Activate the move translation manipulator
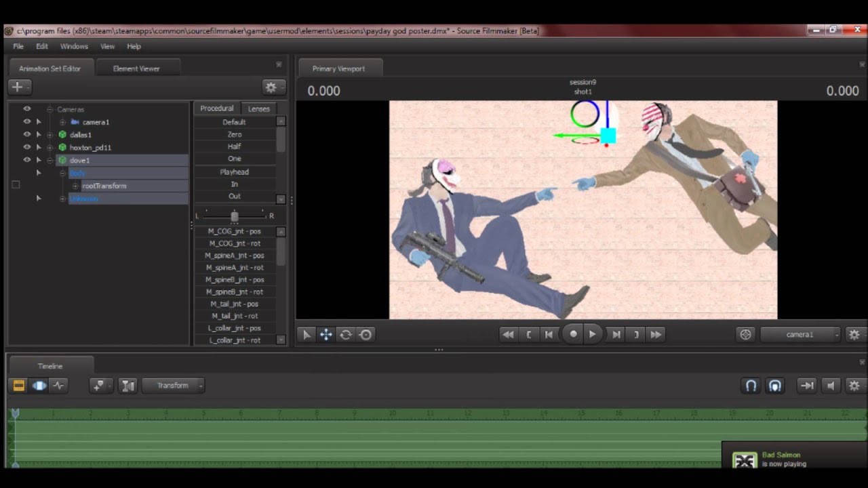This screenshot has width=868, height=488. (326, 335)
